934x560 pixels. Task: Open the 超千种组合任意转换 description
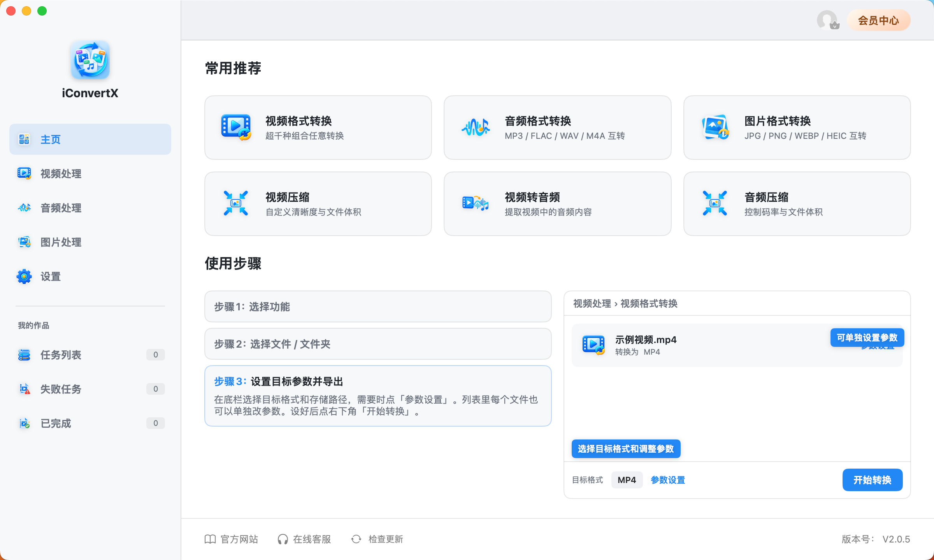click(x=305, y=136)
